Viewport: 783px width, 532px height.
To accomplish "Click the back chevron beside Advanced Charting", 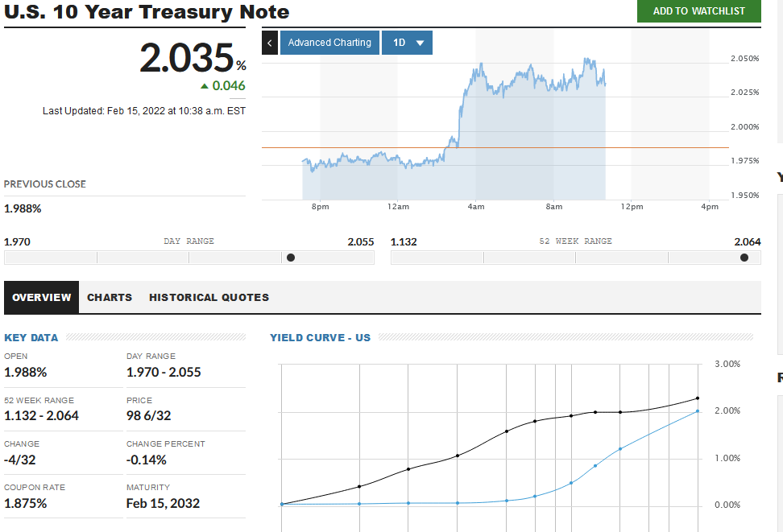I will [x=270, y=43].
